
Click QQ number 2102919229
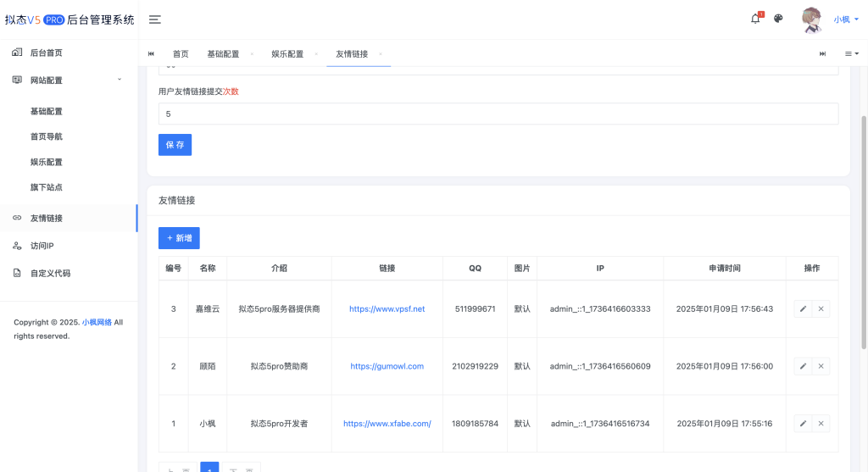coord(475,366)
